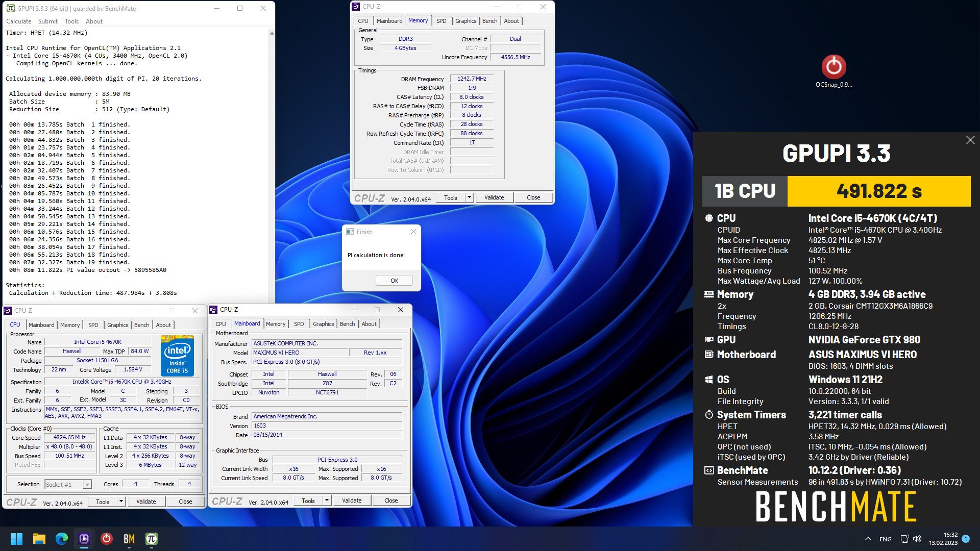This screenshot has height=551, width=980.
Task: Expand Tools dropdown arrow in Mainboard CPU-Z window
Action: coord(327,500)
